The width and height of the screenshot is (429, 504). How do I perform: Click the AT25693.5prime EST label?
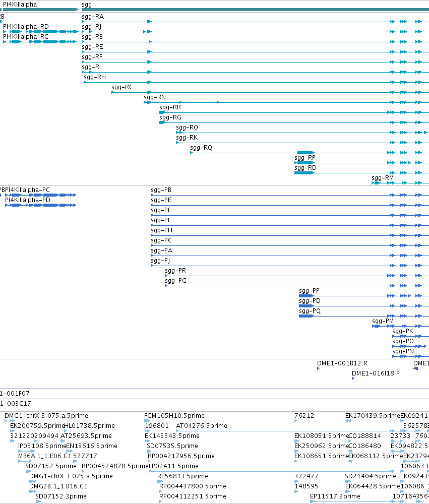click(86, 436)
